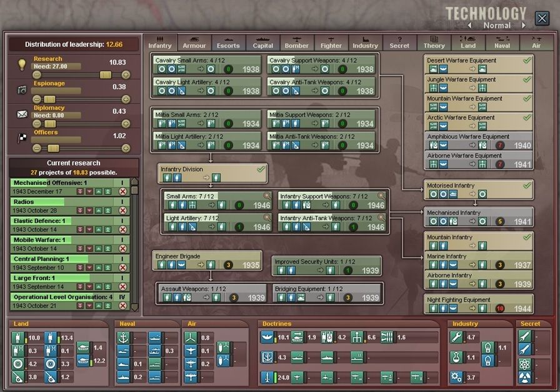Viewport: 560px width, 392px height.
Task: Click magnifier icon on Small Arms
Action: (267, 196)
